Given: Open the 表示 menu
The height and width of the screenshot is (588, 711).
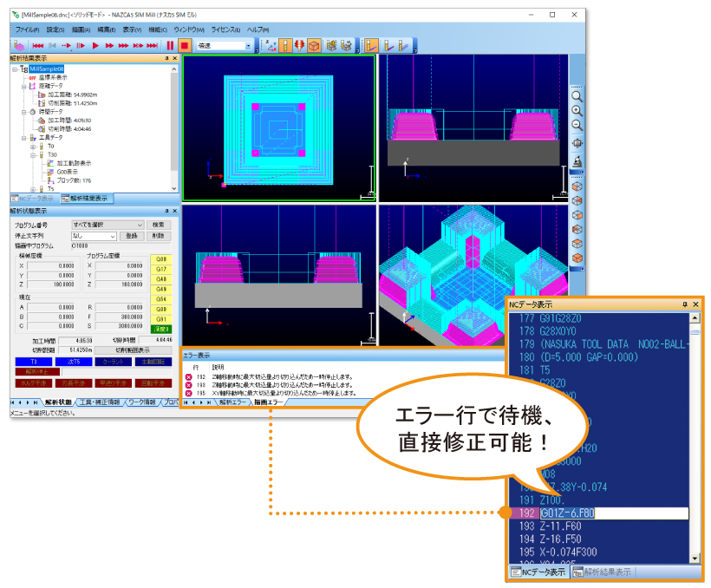Looking at the screenshot, I should (132, 29).
